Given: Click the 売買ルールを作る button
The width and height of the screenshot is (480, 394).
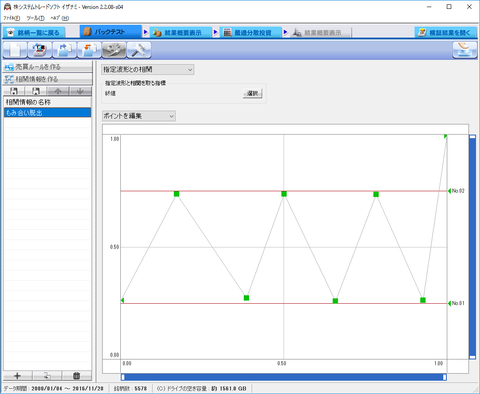Looking at the screenshot, I should coord(48,67).
